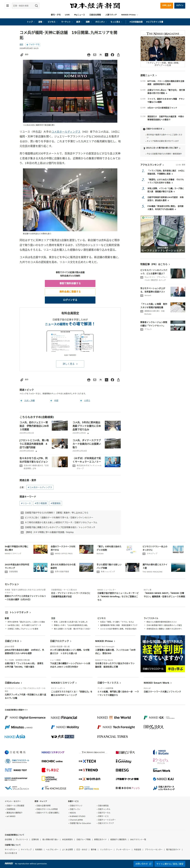Viewport: 190px width, 868px height.
Task: Expand the もっと見る navigation dropdown
Action: coord(116,22)
